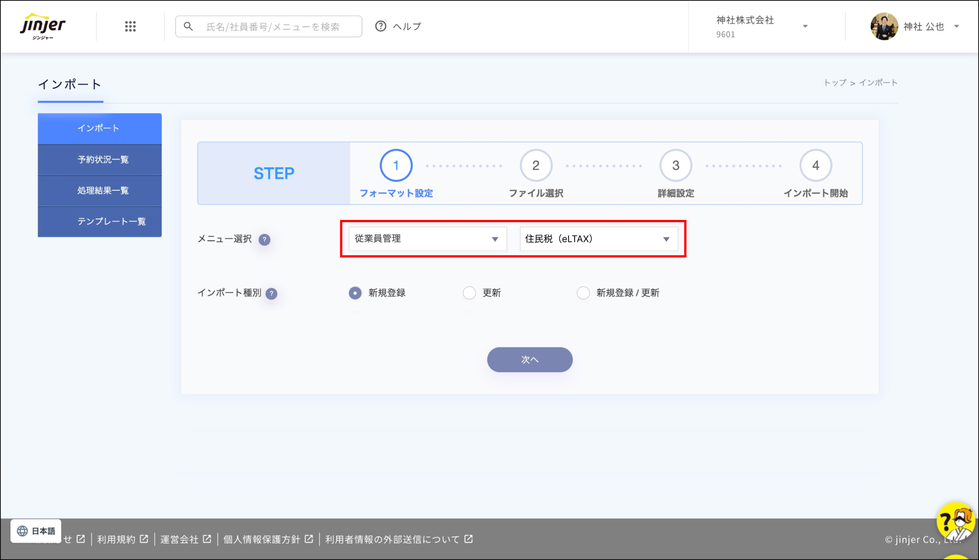979x560 pixels.
Task: Open the 運営会社 footer link
Action: coord(179,539)
